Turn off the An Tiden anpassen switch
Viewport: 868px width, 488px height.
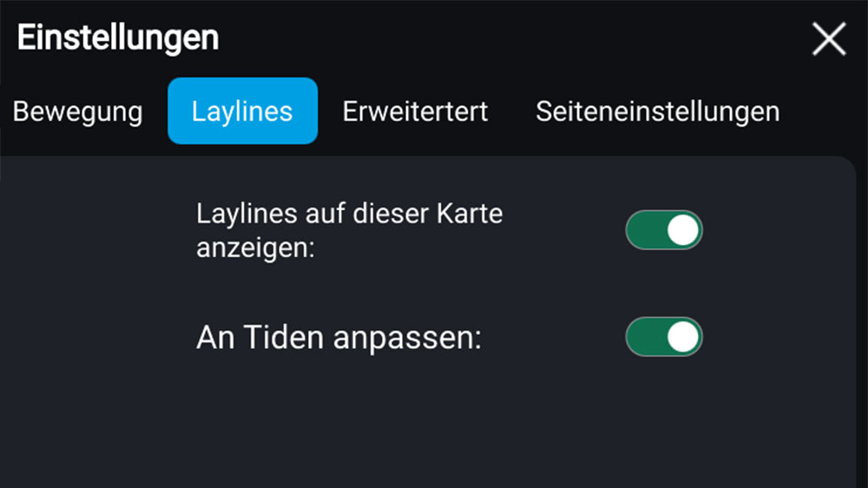tap(664, 337)
